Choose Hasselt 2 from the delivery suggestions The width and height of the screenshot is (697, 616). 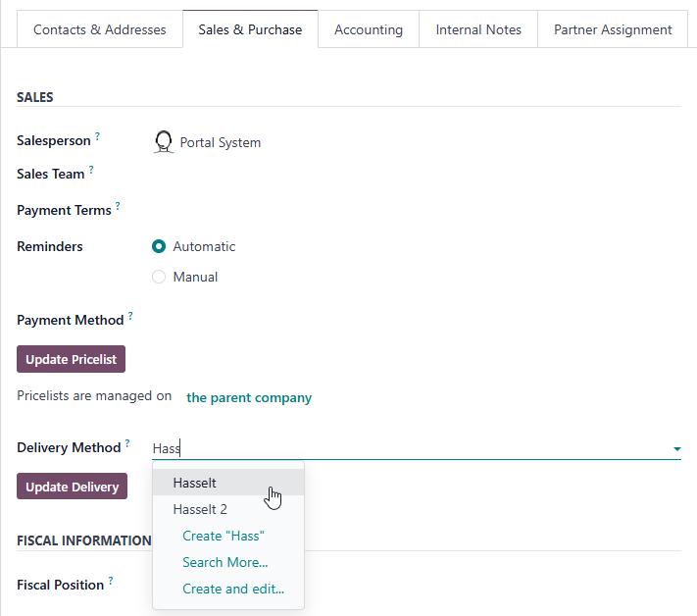click(x=200, y=509)
